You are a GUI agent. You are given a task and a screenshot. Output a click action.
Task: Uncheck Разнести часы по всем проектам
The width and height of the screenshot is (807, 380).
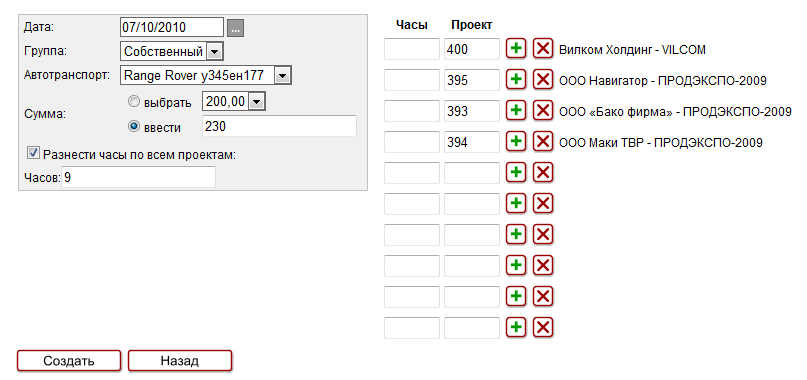(x=34, y=153)
